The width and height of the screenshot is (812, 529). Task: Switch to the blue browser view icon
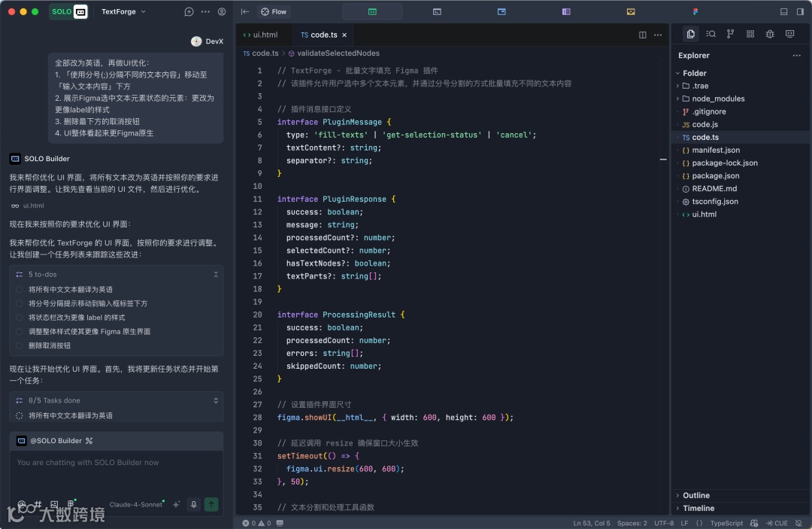coord(501,11)
